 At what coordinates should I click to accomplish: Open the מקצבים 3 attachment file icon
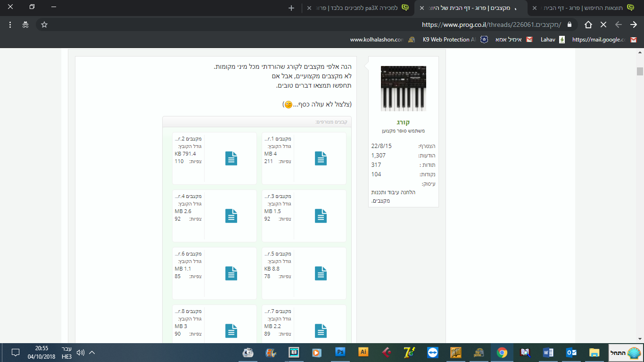point(321,216)
